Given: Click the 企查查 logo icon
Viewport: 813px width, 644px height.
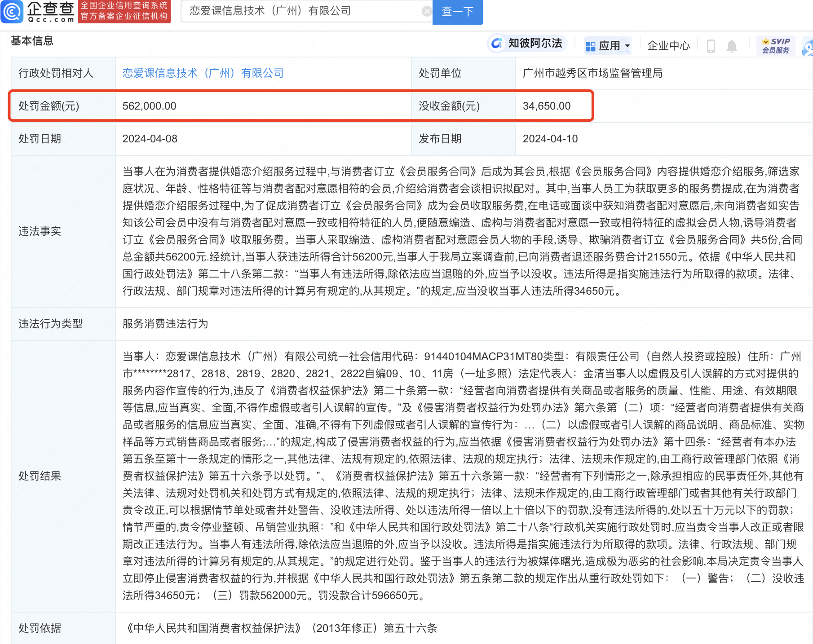Looking at the screenshot, I should (x=12, y=11).
